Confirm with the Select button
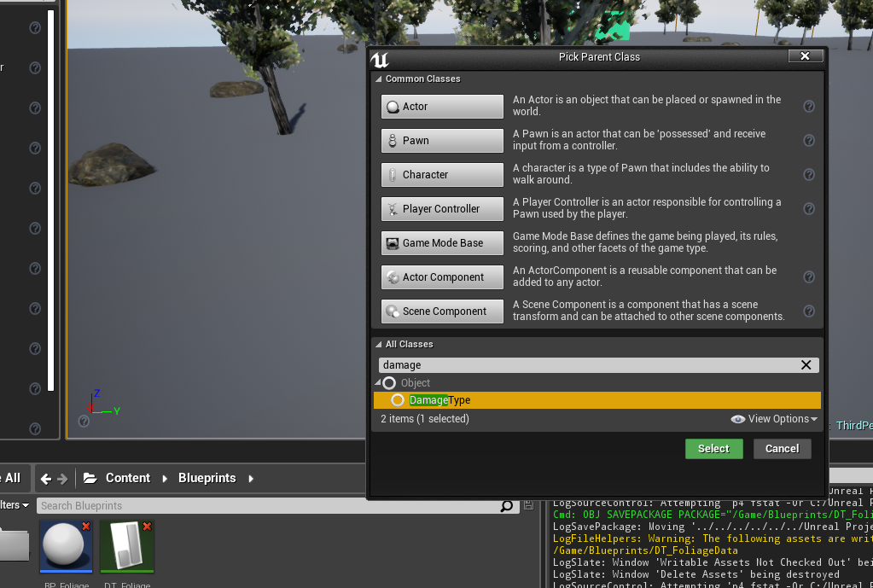 click(x=713, y=449)
